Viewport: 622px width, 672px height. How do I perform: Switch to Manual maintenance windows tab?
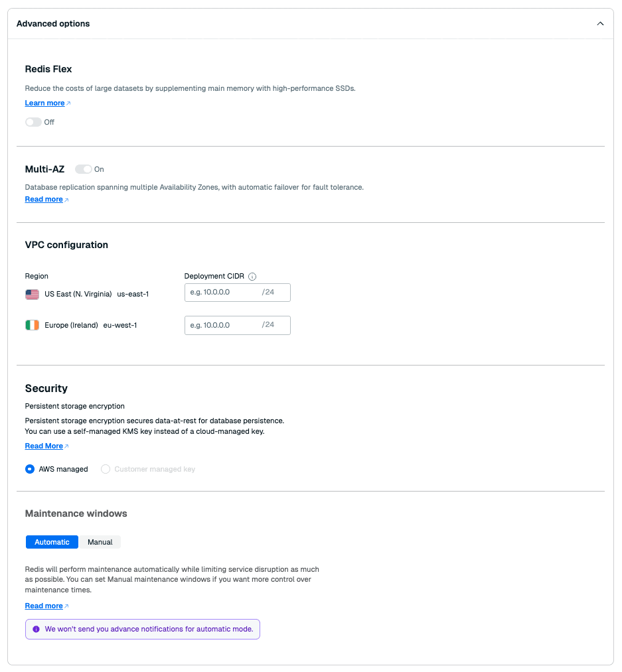(x=100, y=542)
